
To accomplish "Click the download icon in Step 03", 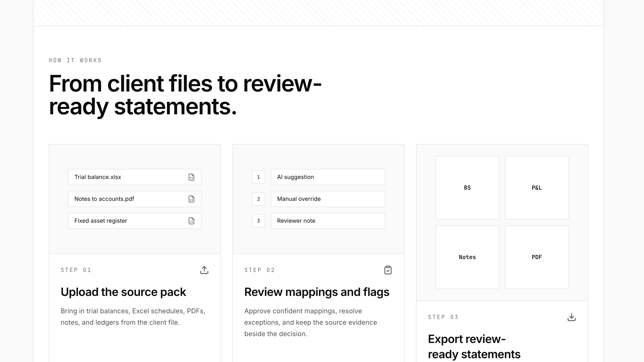I will (x=571, y=317).
